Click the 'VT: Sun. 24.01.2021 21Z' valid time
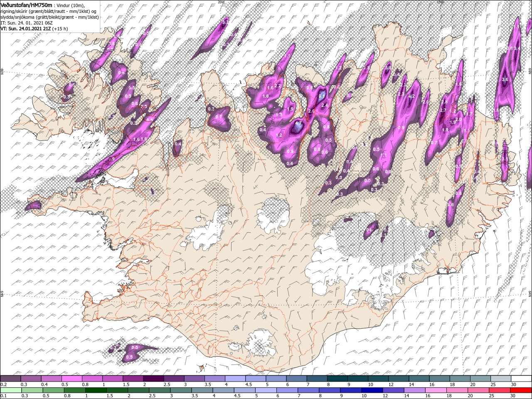Viewport: 532px width, 399px height. [x=25, y=29]
